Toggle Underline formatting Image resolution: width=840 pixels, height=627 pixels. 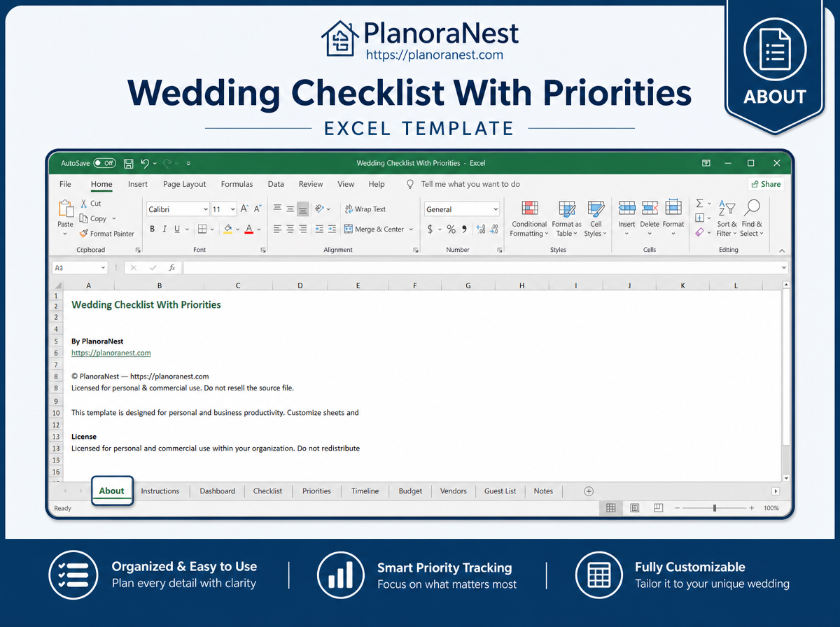click(177, 229)
